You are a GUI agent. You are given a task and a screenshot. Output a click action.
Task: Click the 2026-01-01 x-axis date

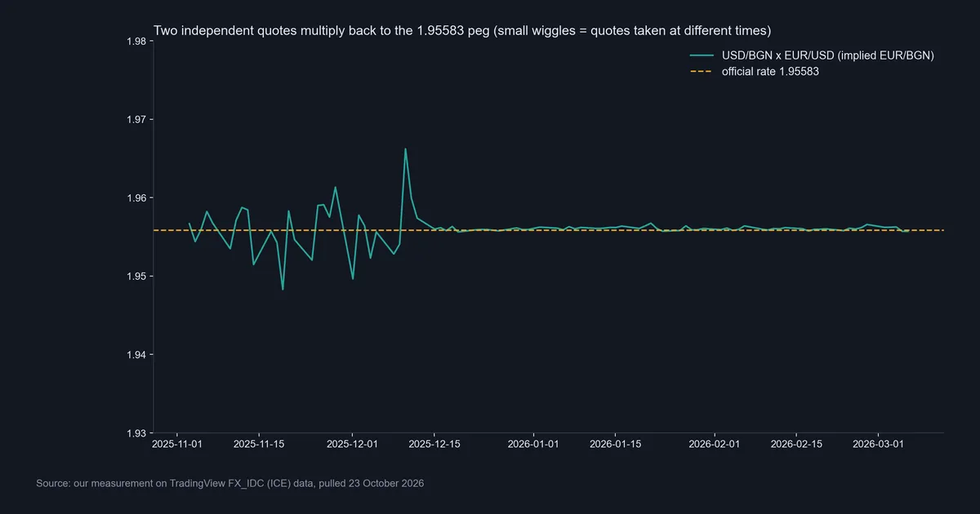[x=533, y=445]
